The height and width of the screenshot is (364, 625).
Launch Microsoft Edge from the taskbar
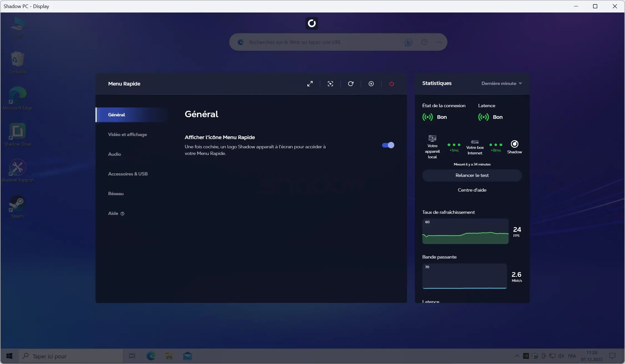click(151, 356)
